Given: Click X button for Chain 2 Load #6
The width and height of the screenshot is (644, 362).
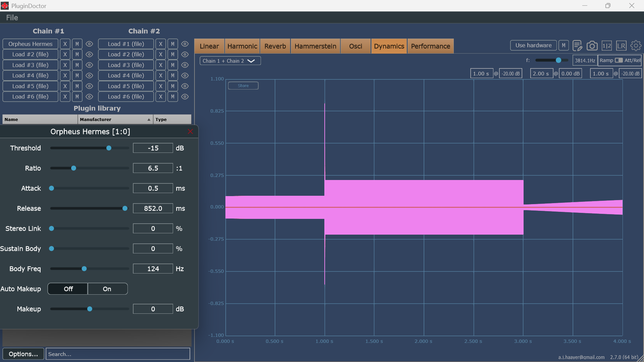Looking at the screenshot, I should [x=161, y=97].
